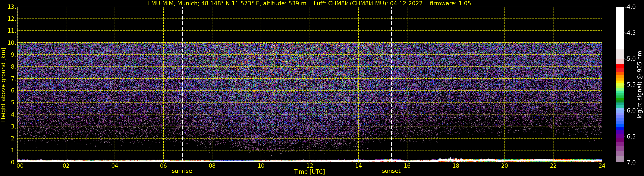Click the "-5.0" colorbar tick value

tap(630, 59)
